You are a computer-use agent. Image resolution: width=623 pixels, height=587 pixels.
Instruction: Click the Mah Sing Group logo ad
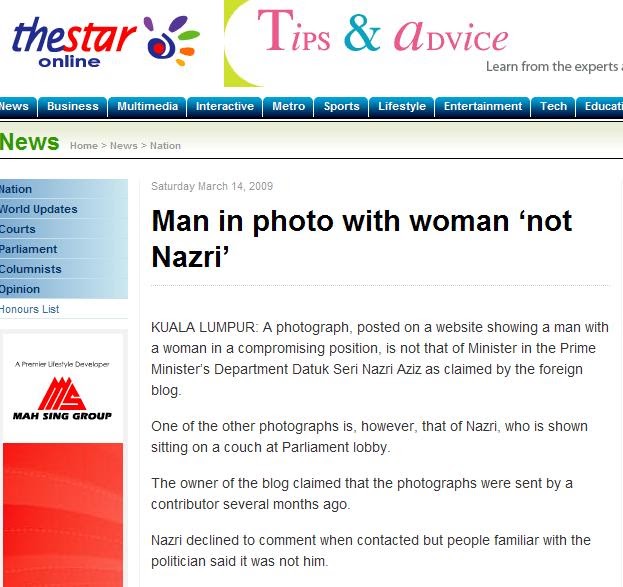click(x=63, y=391)
